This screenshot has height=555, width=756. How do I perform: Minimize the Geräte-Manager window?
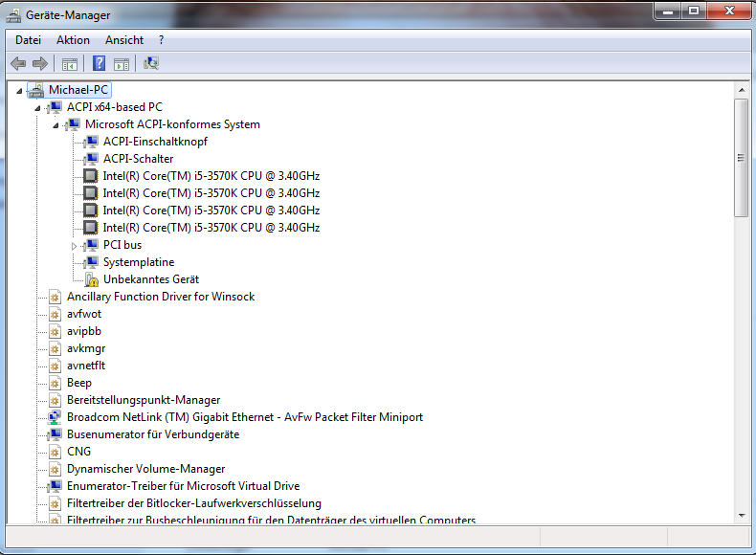(668, 11)
